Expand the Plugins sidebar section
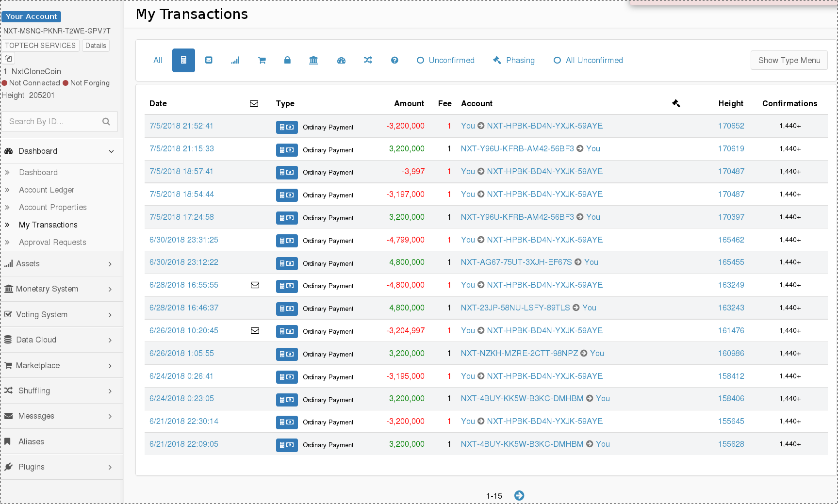The image size is (838, 504). pos(62,467)
